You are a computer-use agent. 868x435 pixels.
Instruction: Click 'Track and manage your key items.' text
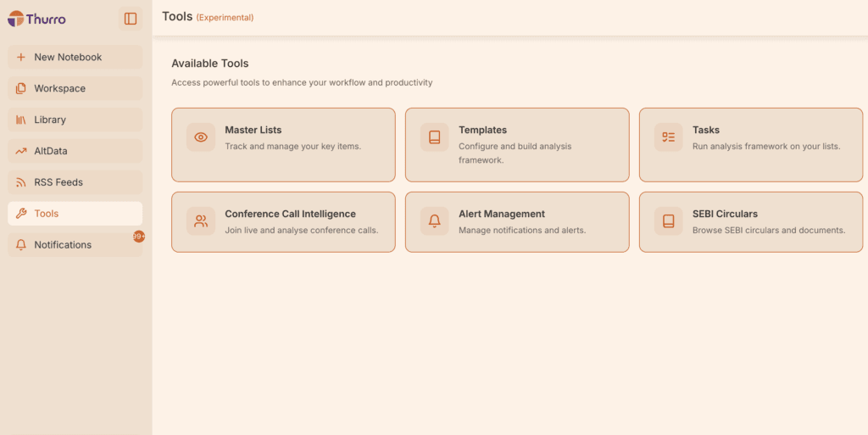[292, 147]
